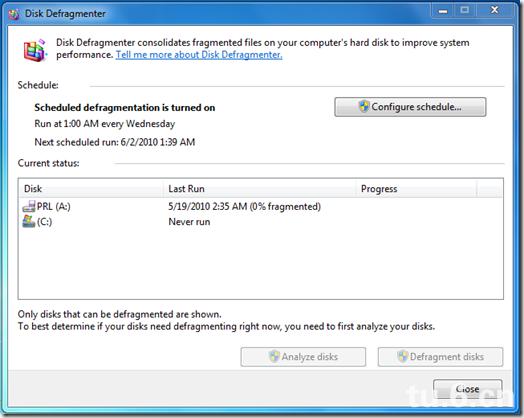Sort by the Last Run column header
Image resolution: width=524 pixels, height=418 pixels.
pyautogui.click(x=260, y=189)
